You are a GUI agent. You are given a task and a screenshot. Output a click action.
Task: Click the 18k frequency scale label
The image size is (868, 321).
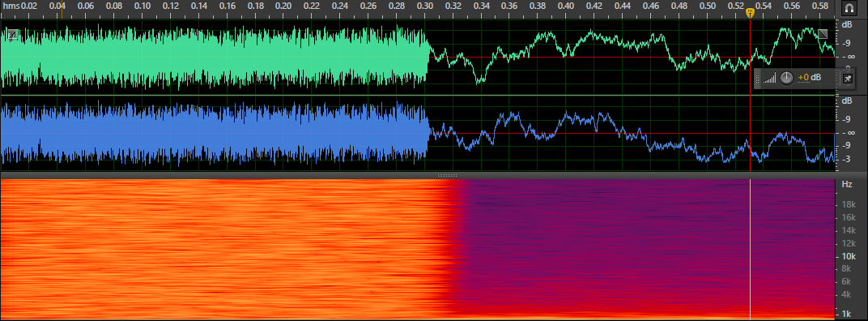849,205
